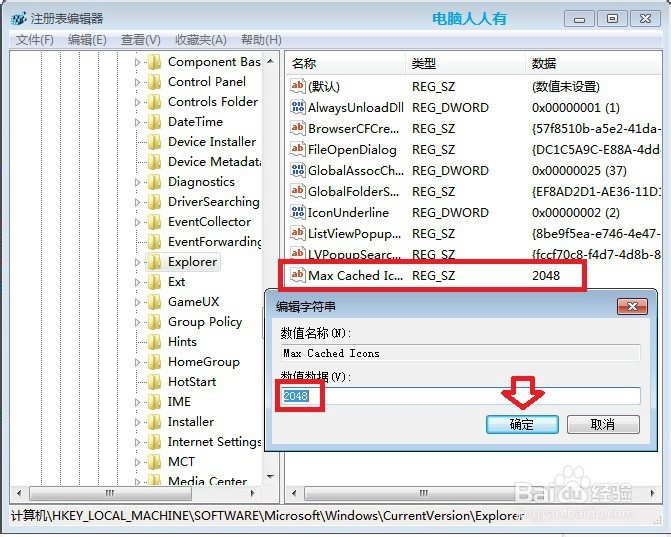The height and width of the screenshot is (537, 671).
Task: Select the Installer tree item
Action: tap(190, 422)
